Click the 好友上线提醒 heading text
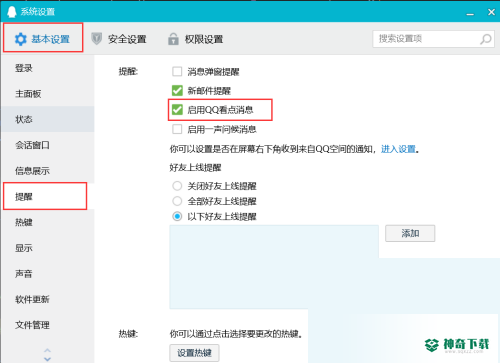The image size is (500, 363). point(195,167)
